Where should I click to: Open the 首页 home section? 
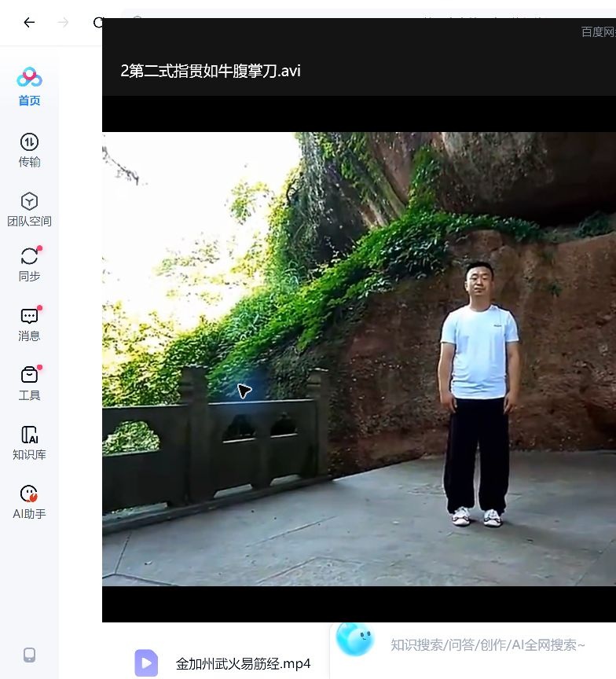pyautogui.click(x=29, y=86)
